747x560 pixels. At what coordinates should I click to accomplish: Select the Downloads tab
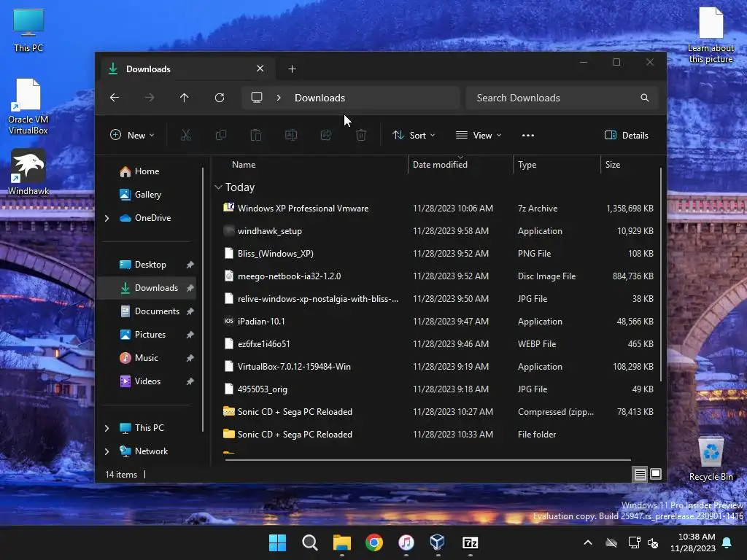pos(188,69)
